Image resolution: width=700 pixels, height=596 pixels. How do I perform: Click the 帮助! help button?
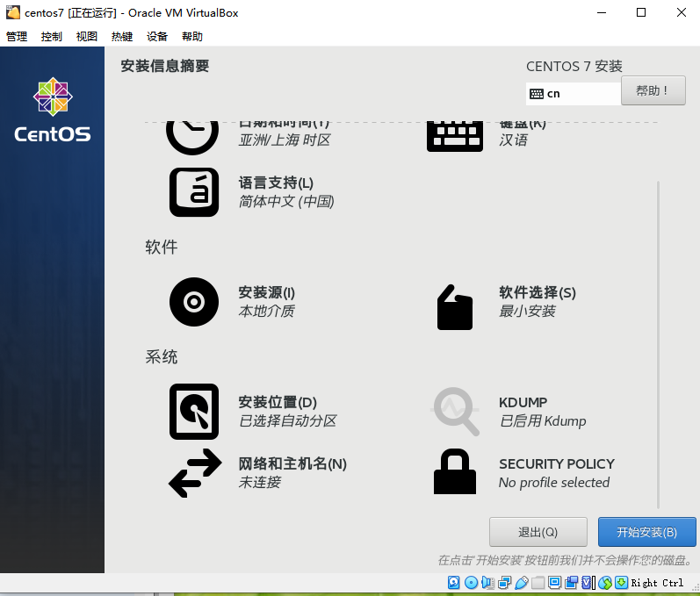pos(653,90)
